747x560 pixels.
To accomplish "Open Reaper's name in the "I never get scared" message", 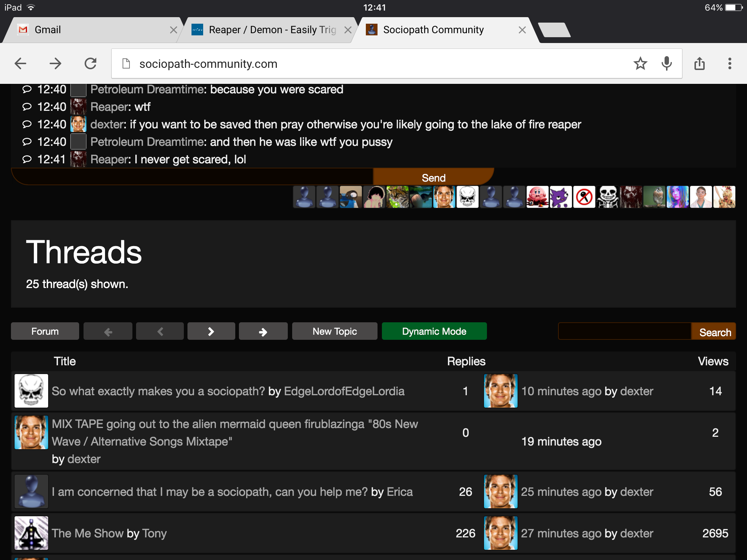I will [x=110, y=159].
